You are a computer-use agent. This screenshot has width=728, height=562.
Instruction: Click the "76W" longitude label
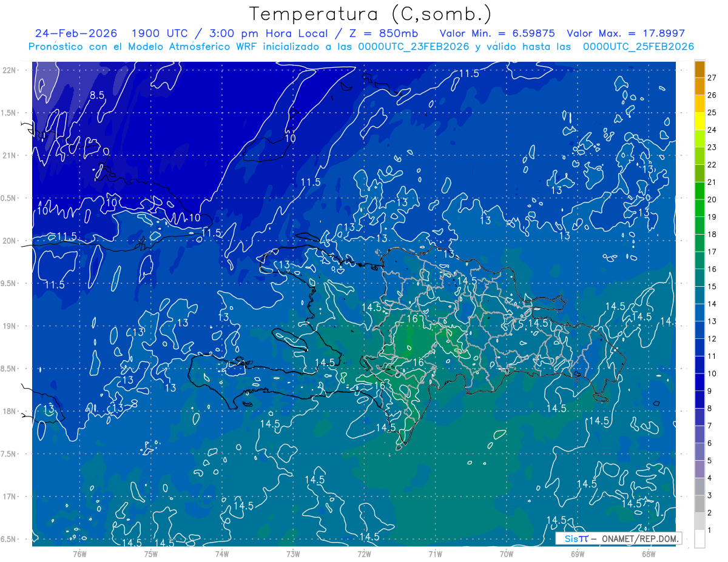point(79,554)
